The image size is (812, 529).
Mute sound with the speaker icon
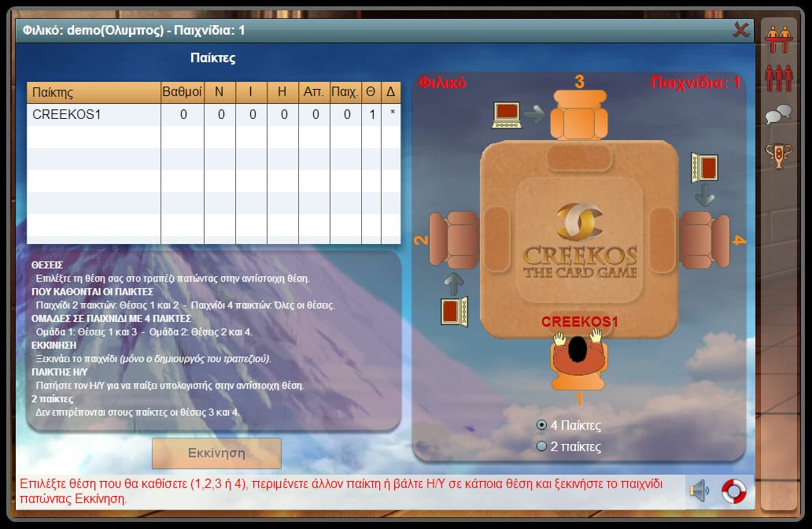click(x=699, y=491)
